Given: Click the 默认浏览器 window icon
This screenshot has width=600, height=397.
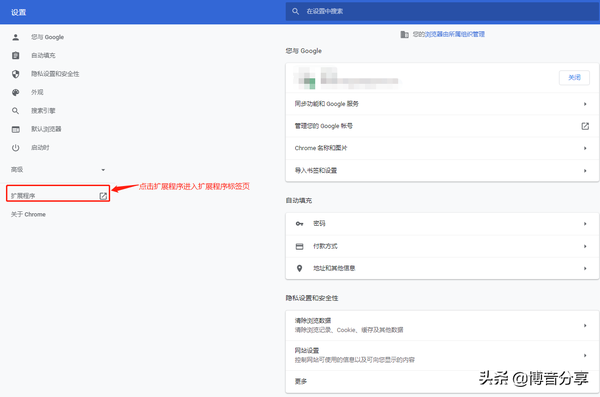Looking at the screenshot, I should [x=16, y=129].
